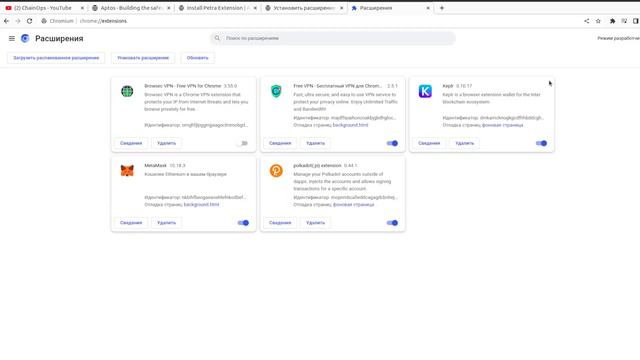Switch to the ChainOps YouTube tab

tap(43, 8)
